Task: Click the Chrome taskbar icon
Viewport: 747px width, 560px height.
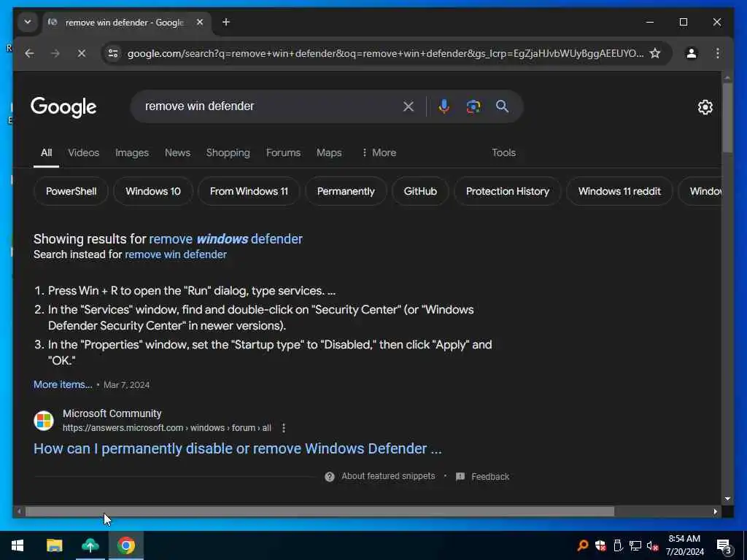Action: point(126,545)
